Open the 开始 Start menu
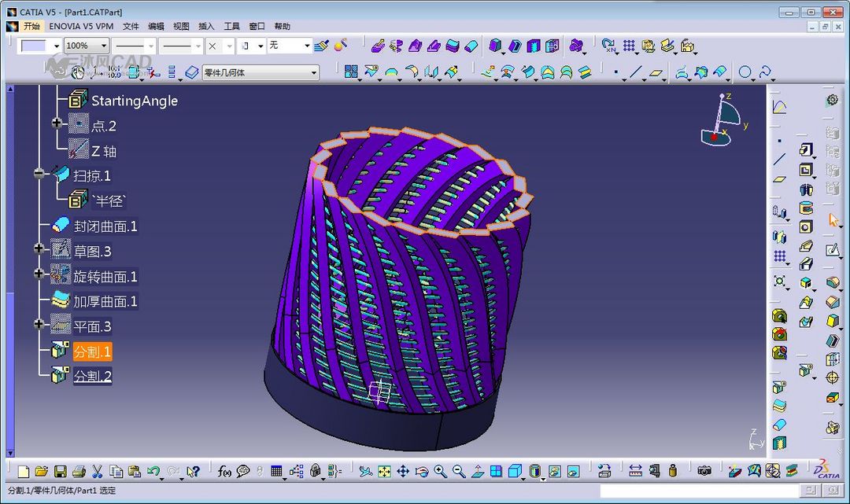 pyautogui.click(x=32, y=26)
